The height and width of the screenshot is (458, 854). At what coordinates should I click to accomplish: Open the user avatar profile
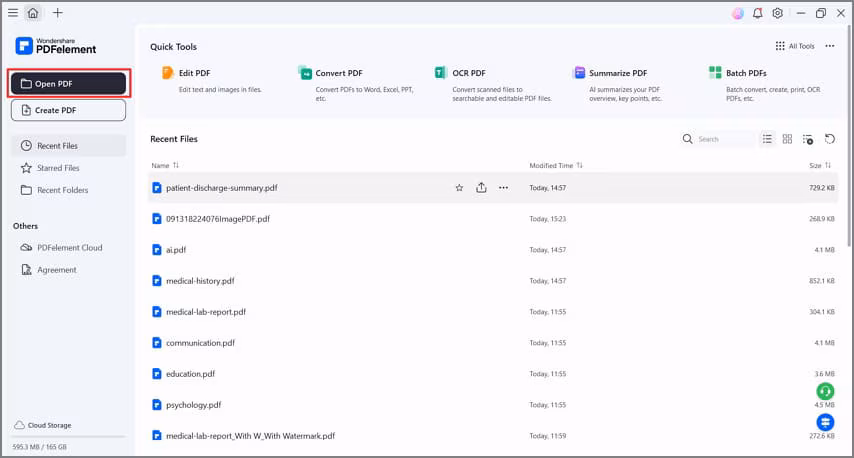(x=737, y=14)
